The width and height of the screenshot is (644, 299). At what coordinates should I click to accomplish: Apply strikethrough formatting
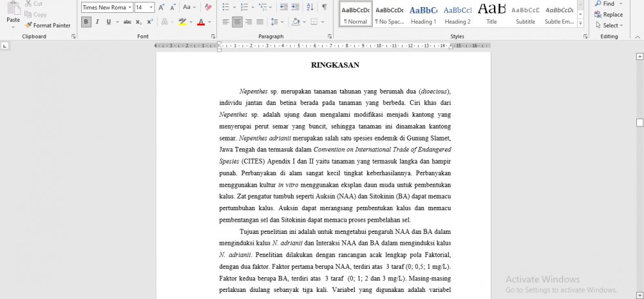point(128,22)
